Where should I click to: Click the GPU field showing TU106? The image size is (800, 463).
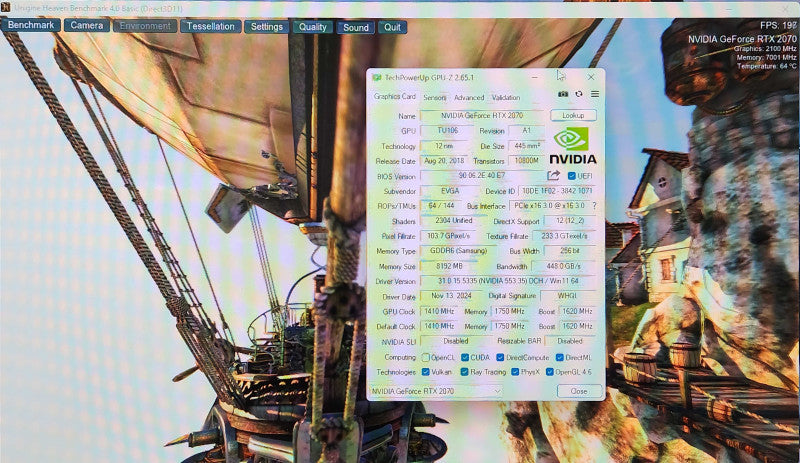tap(447, 131)
